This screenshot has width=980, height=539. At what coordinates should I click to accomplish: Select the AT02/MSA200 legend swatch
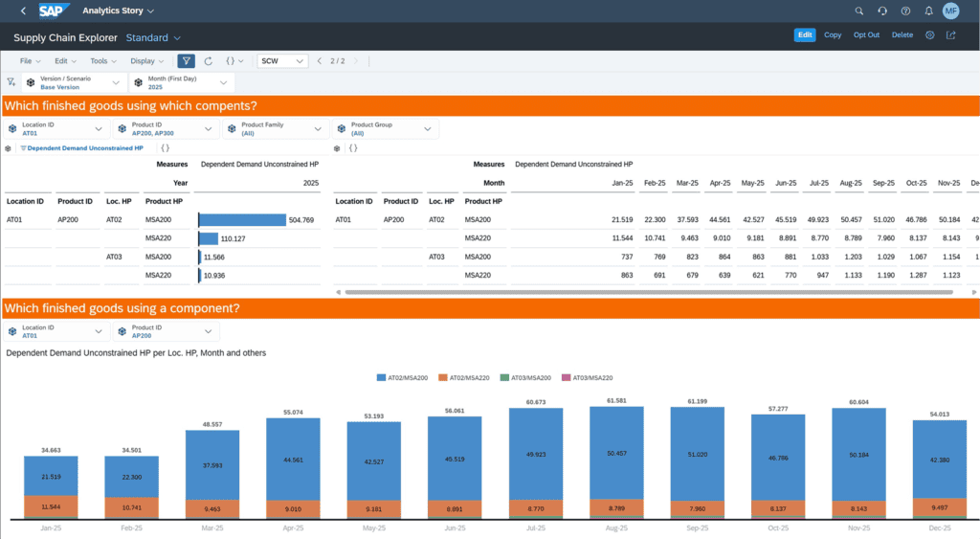(381, 377)
